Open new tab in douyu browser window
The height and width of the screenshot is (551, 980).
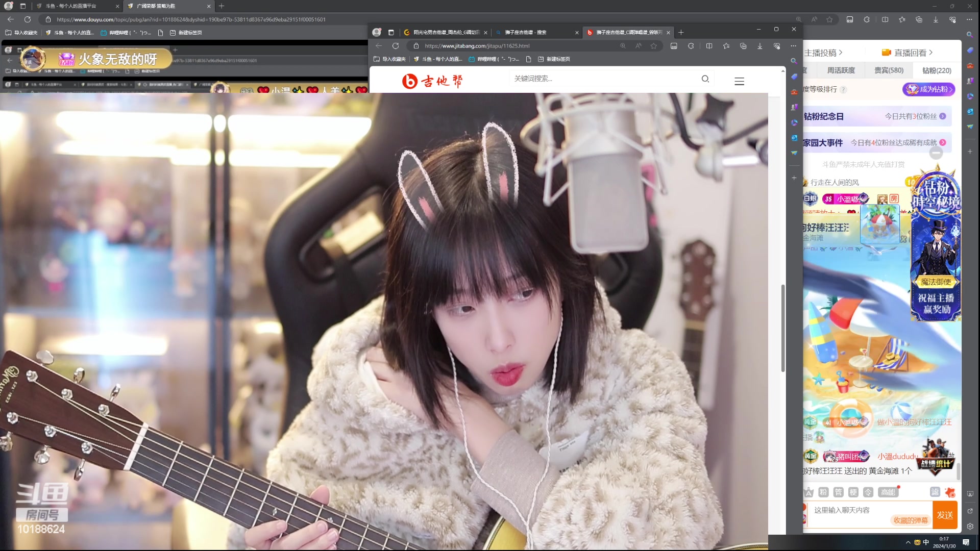[222, 6]
